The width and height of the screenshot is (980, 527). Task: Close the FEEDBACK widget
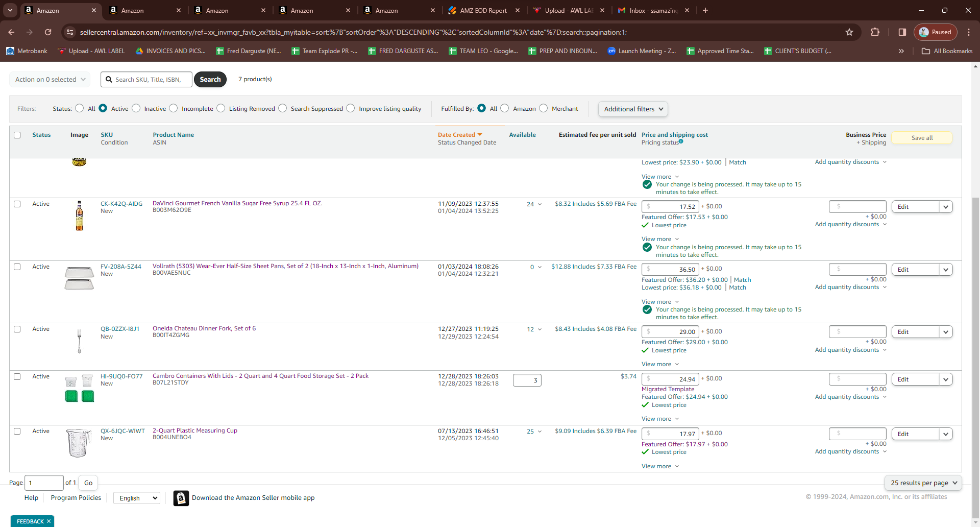pyautogui.click(x=48, y=521)
